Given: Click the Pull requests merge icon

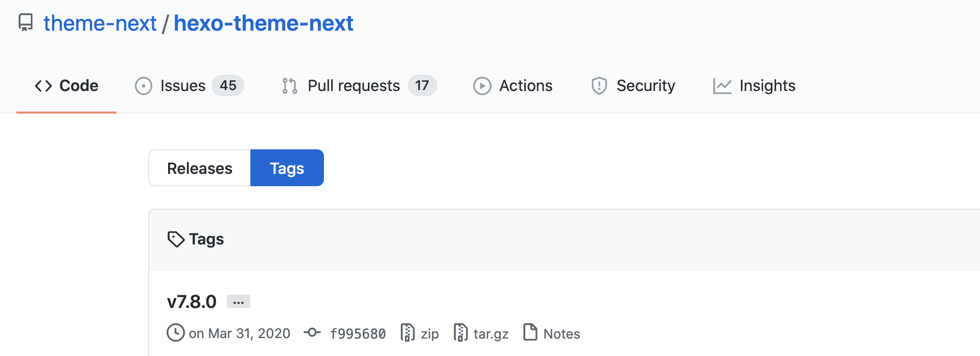Looking at the screenshot, I should 290,86.
